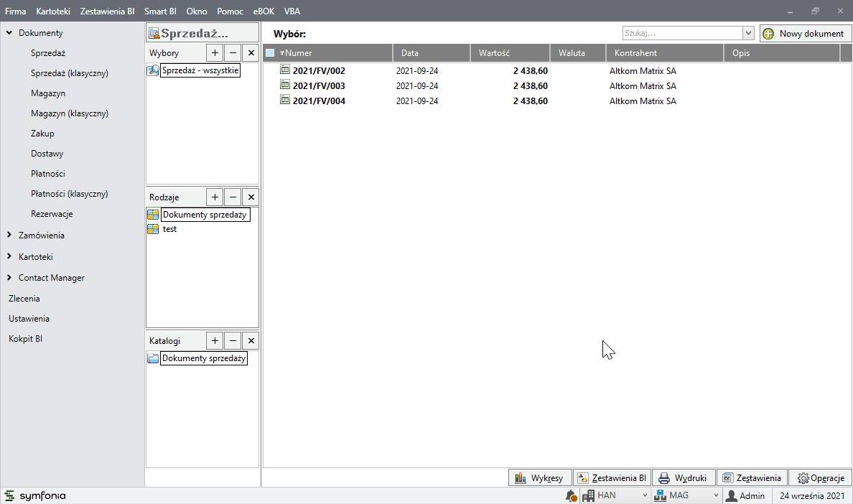Click the Operacje button with gear
This screenshot has height=504, width=853.
[819, 477]
